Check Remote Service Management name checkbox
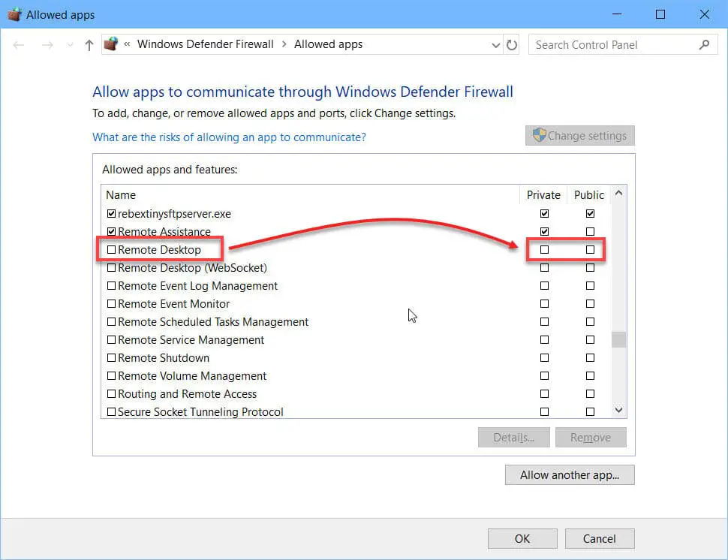Image resolution: width=728 pixels, height=560 pixels. click(x=111, y=339)
